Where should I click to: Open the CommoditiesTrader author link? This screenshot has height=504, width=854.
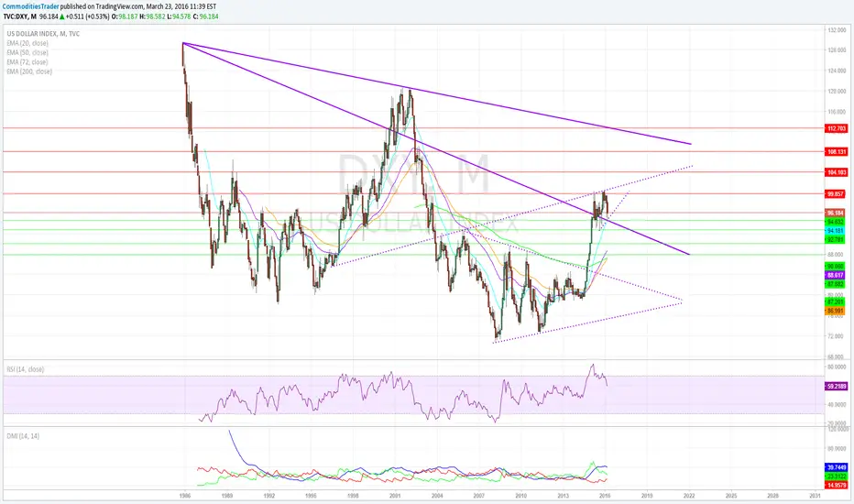click(x=31, y=6)
